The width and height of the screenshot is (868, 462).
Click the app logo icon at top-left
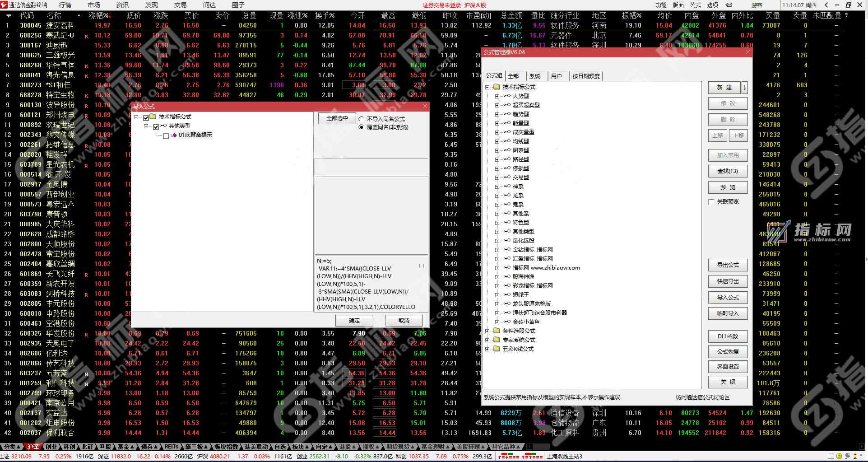pos(4,5)
